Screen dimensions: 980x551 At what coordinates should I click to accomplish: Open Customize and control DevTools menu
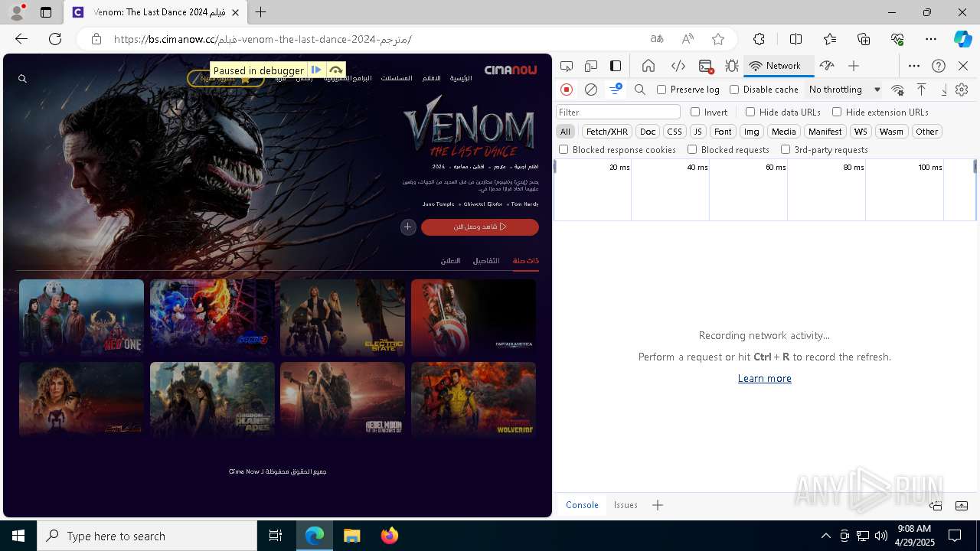pos(914,66)
